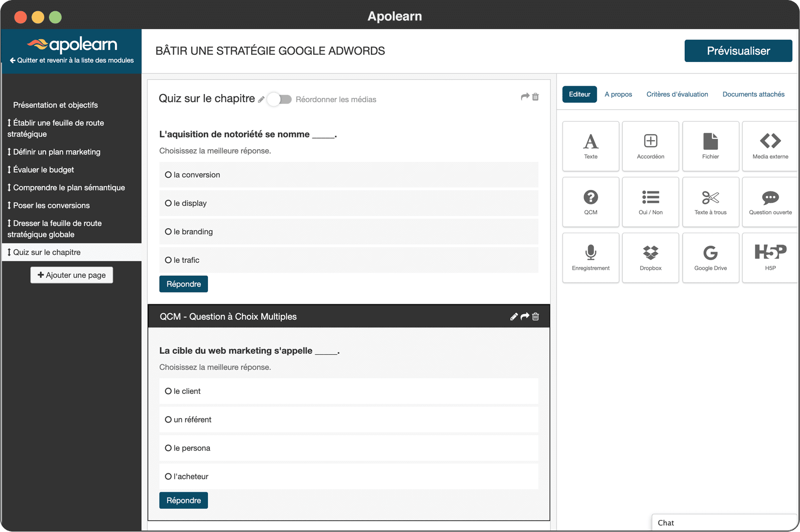Pick the answer le persona
This screenshot has width=800, height=532.
pyautogui.click(x=349, y=448)
